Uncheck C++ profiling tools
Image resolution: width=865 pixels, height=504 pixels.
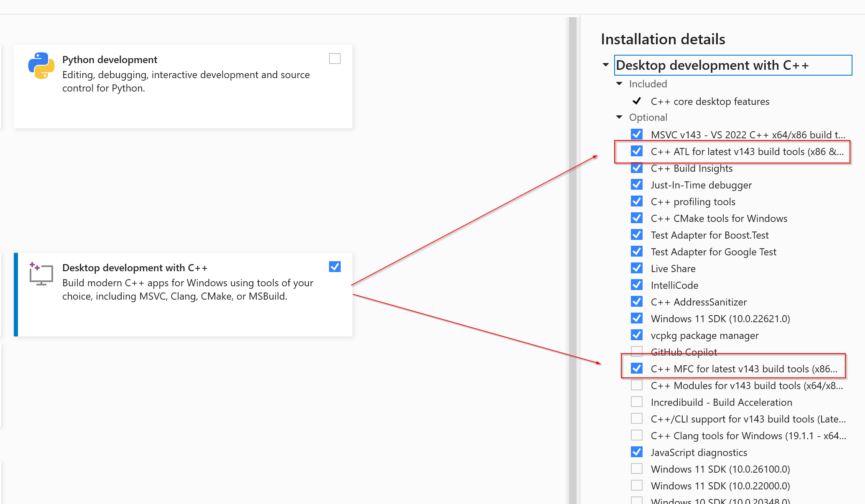[637, 201]
